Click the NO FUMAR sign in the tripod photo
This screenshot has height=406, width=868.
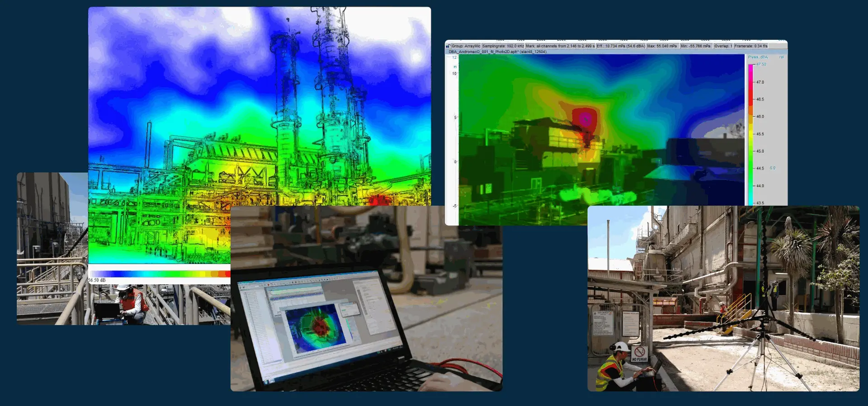[639, 354]
